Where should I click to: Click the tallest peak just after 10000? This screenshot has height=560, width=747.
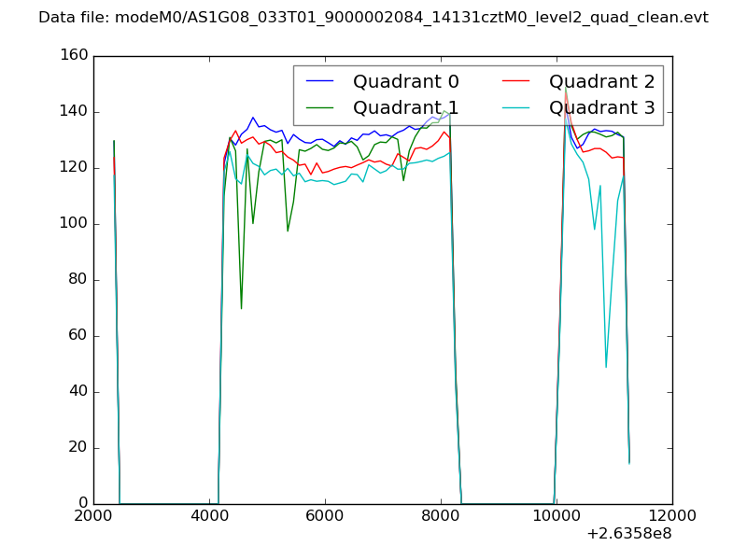(566, 88)
